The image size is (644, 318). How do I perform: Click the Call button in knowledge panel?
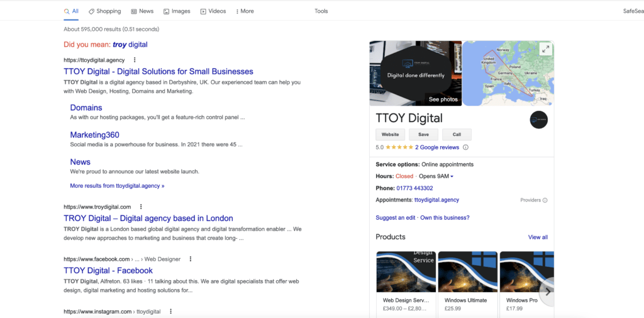click(x=457, y=135)
